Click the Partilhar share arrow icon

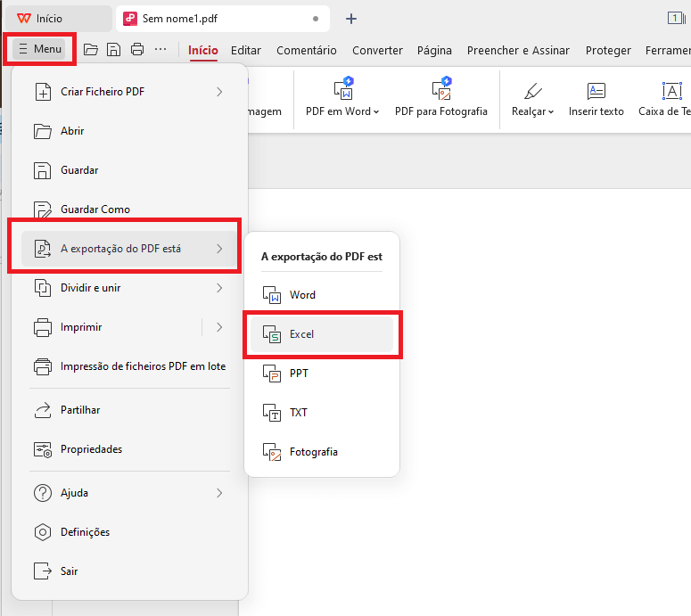43,410
